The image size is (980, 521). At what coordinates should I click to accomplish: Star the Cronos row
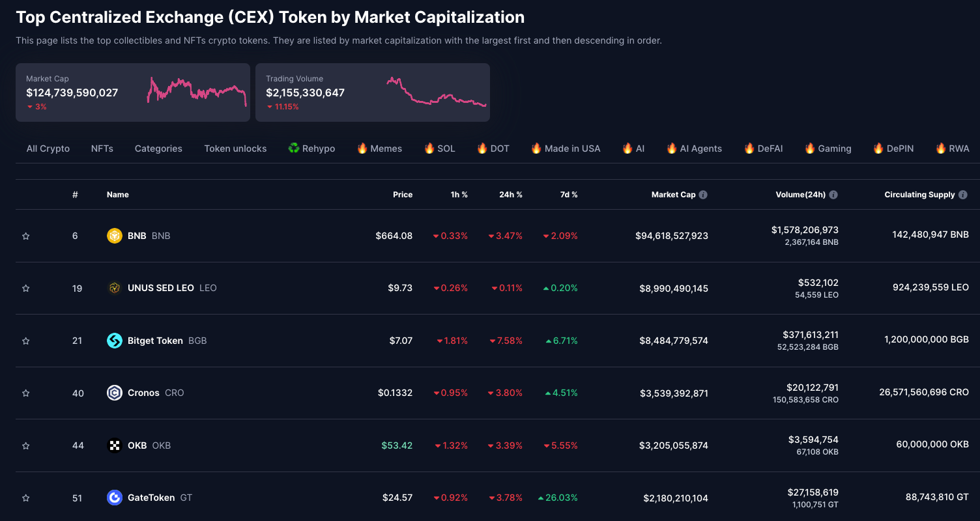point(25,393)
